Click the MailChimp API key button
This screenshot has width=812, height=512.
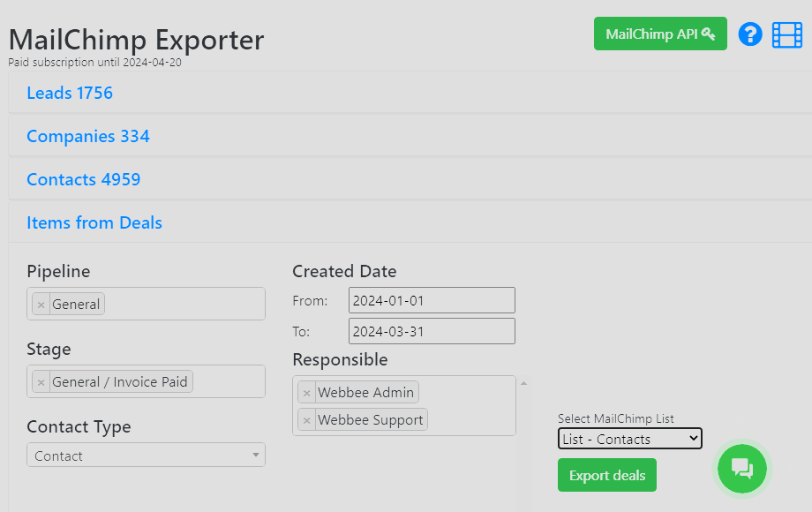point(660,34)
